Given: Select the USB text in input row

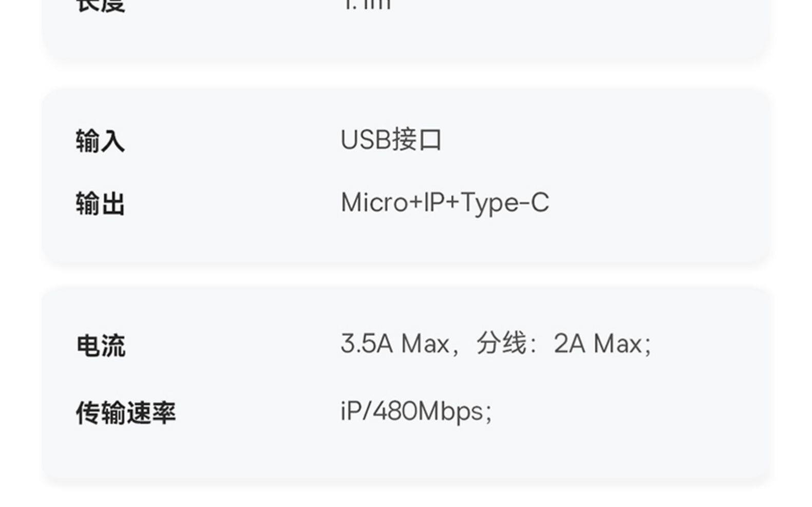Looking at the screenshot, I should coord(366,140).
